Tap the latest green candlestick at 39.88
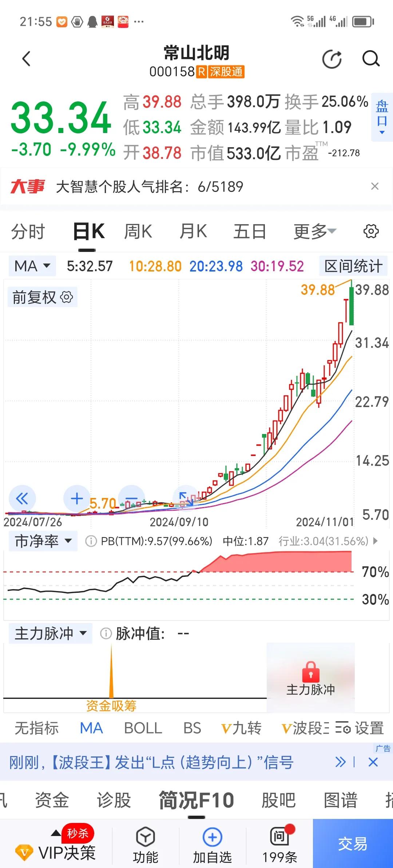 click(351, 305)
